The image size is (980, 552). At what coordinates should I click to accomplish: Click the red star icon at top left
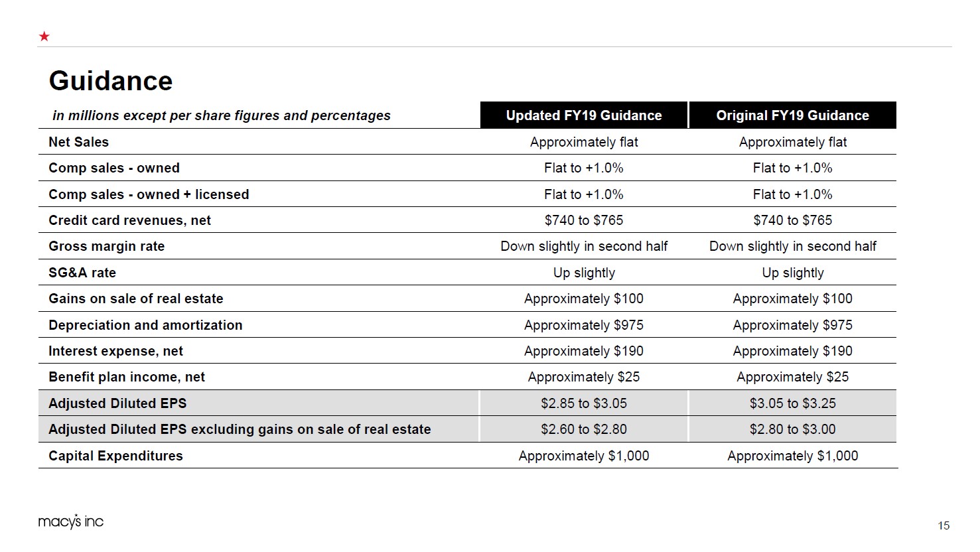pos(44,36)
